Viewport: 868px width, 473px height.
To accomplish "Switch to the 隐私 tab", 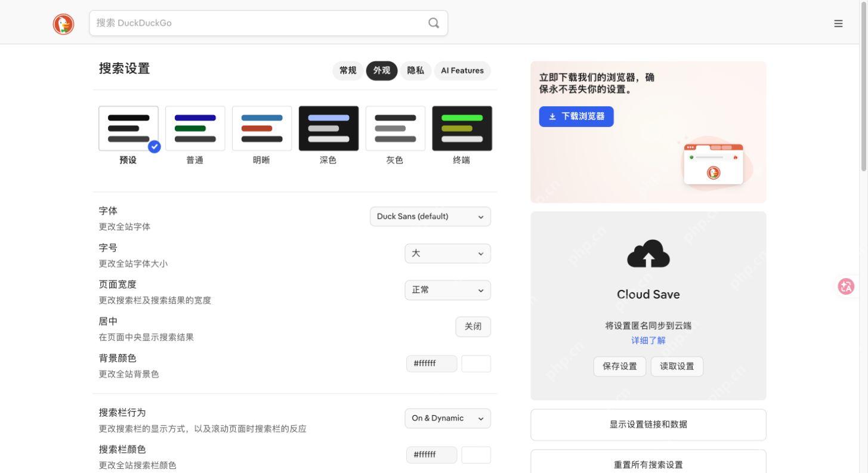I will [x=416, y=70].
